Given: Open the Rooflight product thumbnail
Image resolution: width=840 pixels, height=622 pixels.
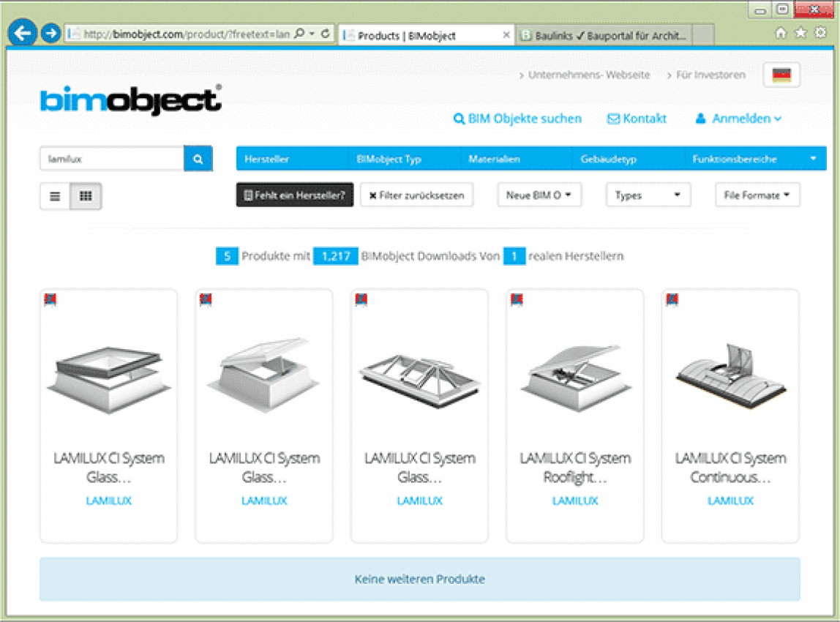Looking at the screenshot, I should [575, 378].
